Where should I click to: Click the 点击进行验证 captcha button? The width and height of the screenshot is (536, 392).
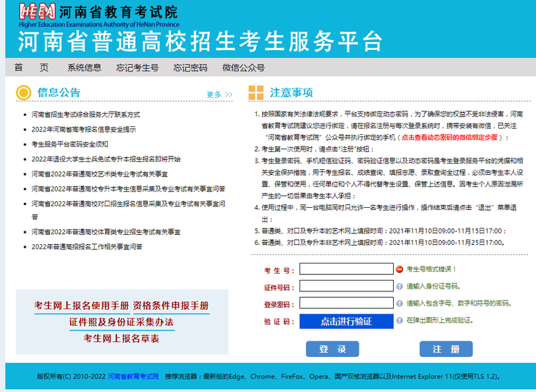coord(347,321)
